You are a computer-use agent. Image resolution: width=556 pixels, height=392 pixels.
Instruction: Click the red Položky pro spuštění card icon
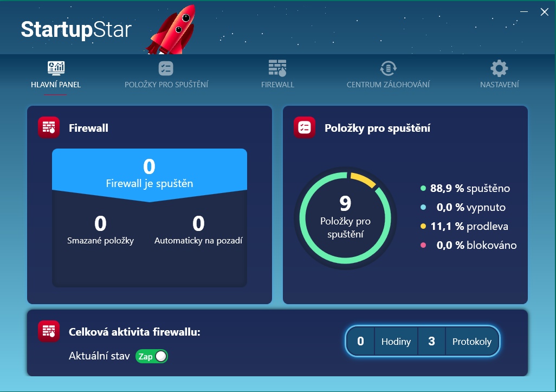(x=305, y=128)
